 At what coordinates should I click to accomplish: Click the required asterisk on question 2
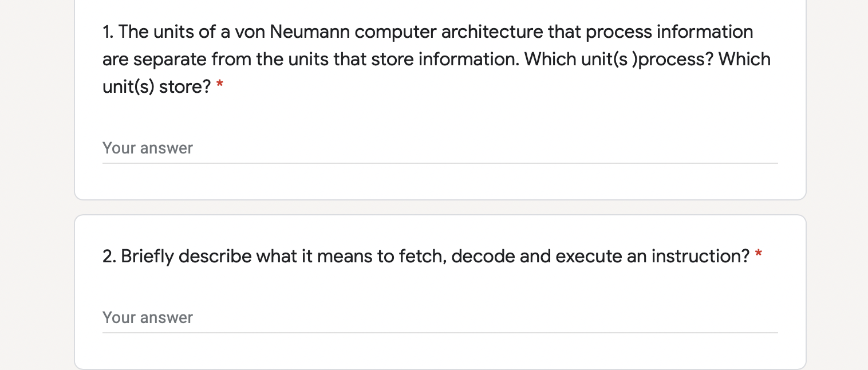757,254
